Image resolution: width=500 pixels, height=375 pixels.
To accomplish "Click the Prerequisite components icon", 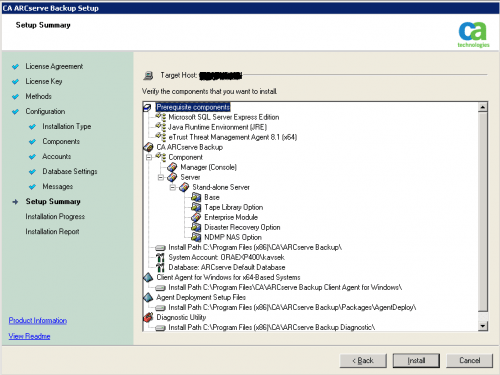I will (147, 107).
